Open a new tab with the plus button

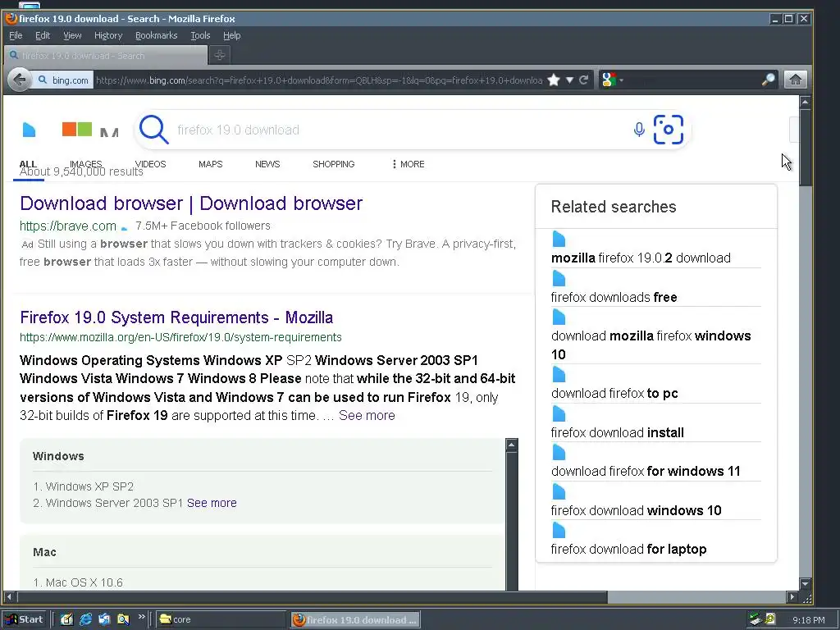(220, 55)
